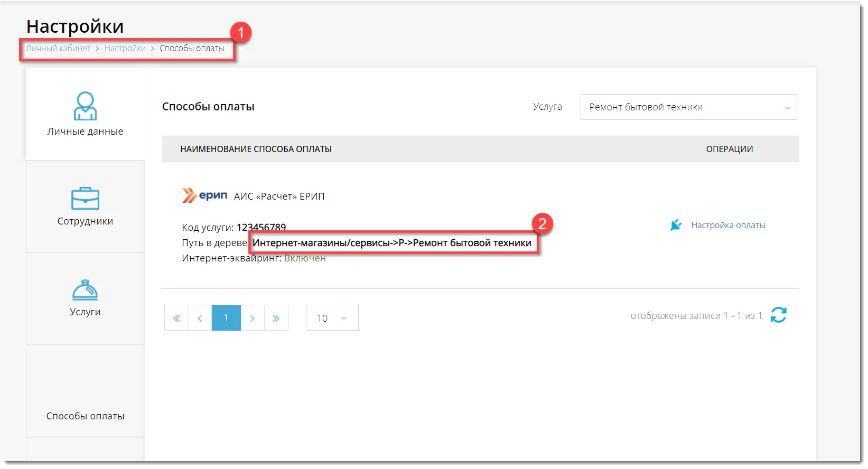Select page 1 in the pagination
The image size is (868, 469).
pos(226,318)
